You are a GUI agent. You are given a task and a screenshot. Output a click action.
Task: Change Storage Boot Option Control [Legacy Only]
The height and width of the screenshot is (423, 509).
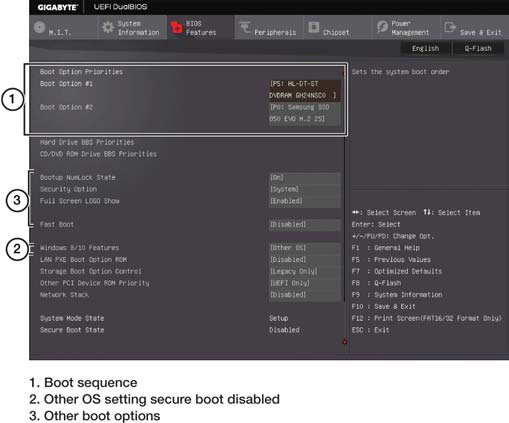point(305,271)
